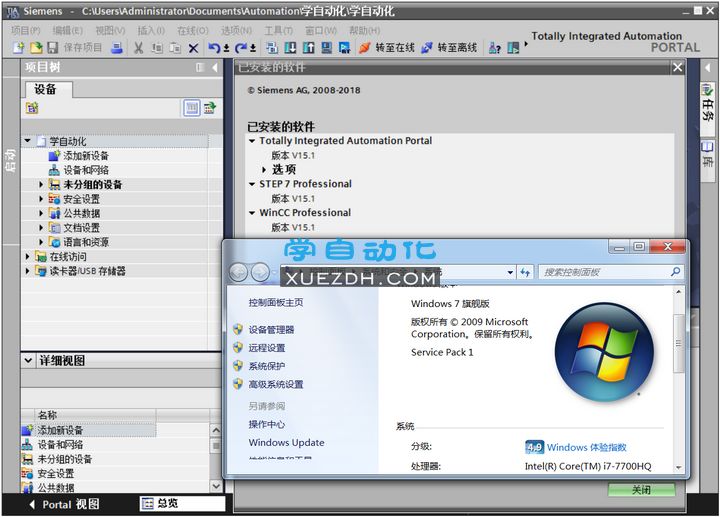Image resolution: width=720 pixels, height=517 pixels.
Task: Expand the 选项 node under TIA Portal
Action: click(264, 169)
